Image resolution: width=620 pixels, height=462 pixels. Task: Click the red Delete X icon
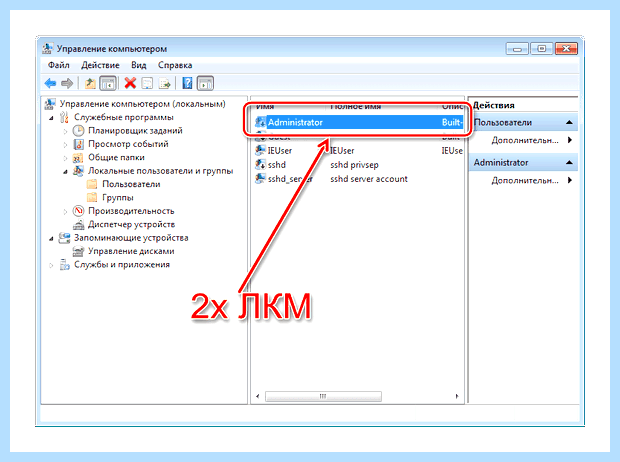pyautogui.click(x=130, y=83)
